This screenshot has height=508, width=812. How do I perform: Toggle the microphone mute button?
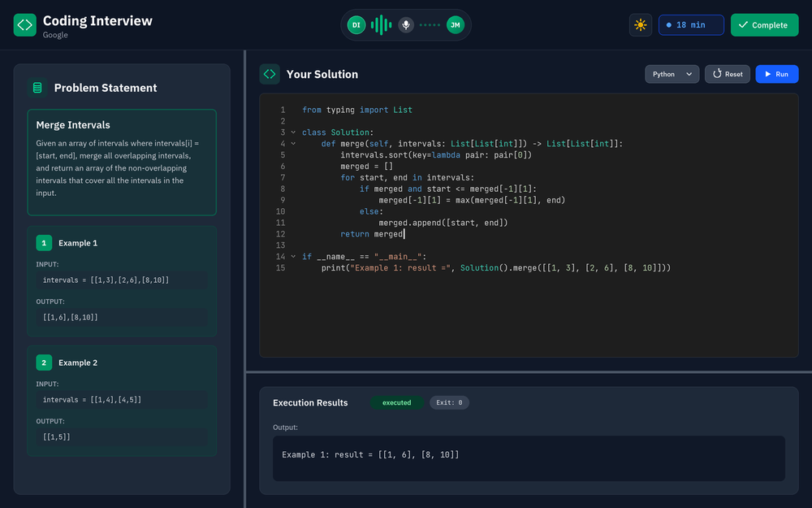pyautogui.click(x=406, y=25)
